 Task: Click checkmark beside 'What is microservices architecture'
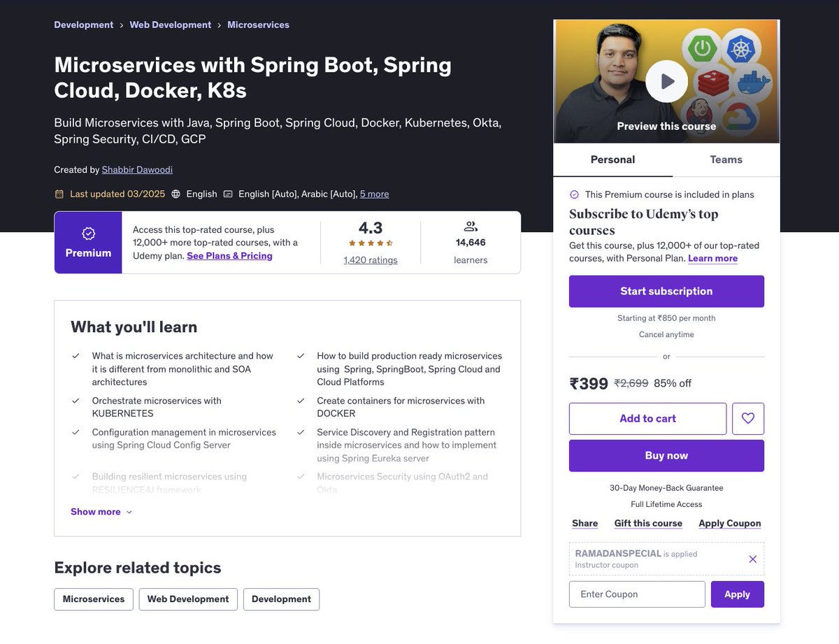click(76, 356)
